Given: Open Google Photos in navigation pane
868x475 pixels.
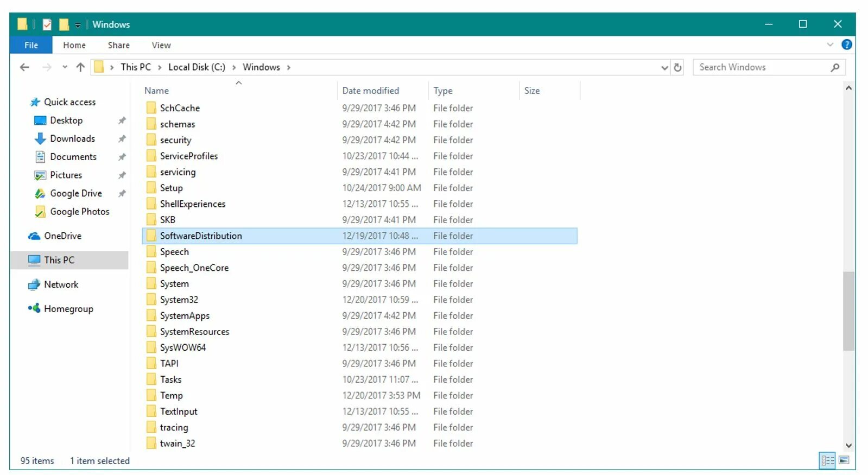Looking at the screenshot, I should (x=80, y=212).
